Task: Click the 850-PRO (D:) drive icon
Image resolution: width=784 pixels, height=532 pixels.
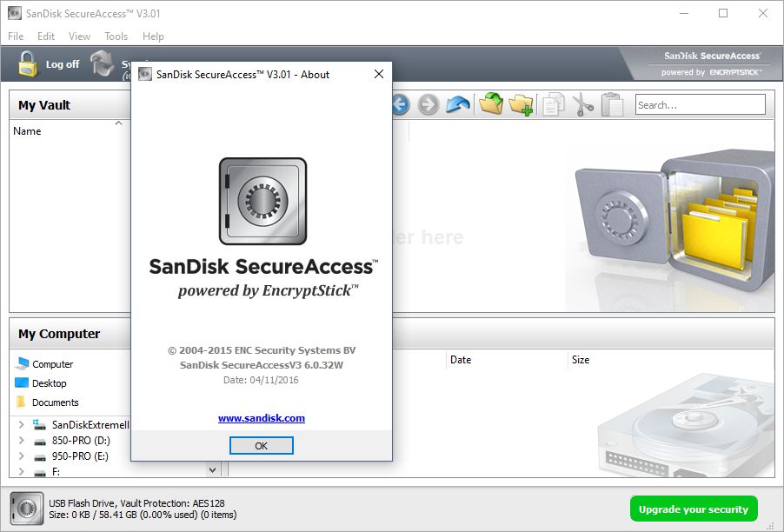Action: pyautogui.click(x=40, y=441)
